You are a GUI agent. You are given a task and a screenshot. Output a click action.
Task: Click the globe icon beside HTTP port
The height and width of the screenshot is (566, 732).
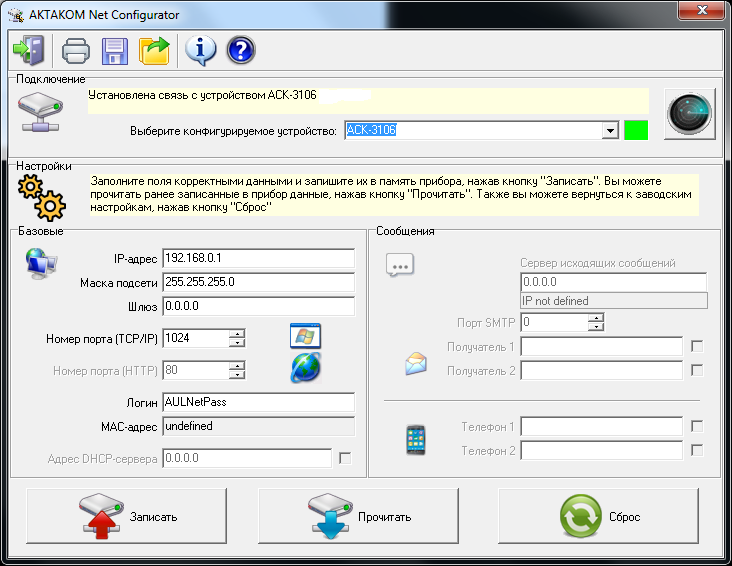pyautogui.click(x=305, y=368)
